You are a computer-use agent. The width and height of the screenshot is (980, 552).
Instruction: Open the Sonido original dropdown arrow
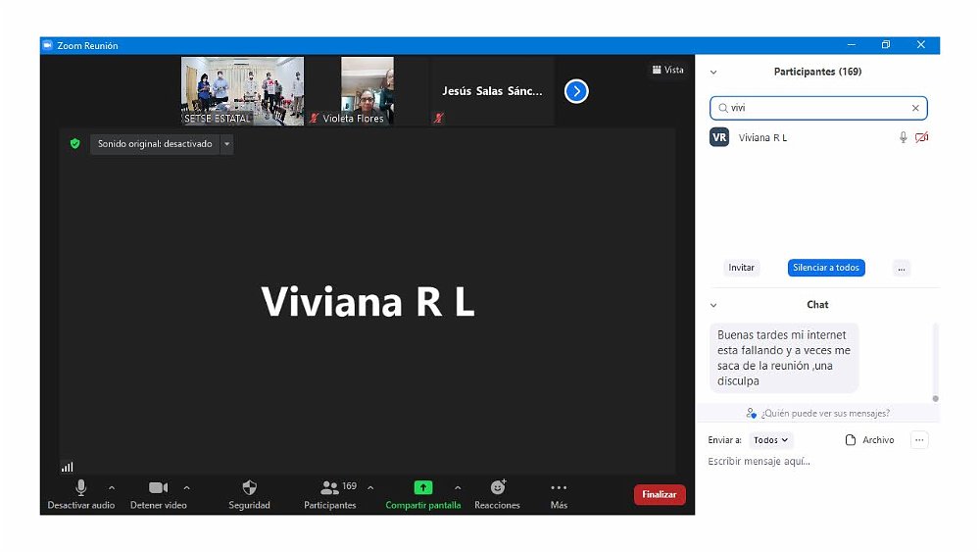226,144
